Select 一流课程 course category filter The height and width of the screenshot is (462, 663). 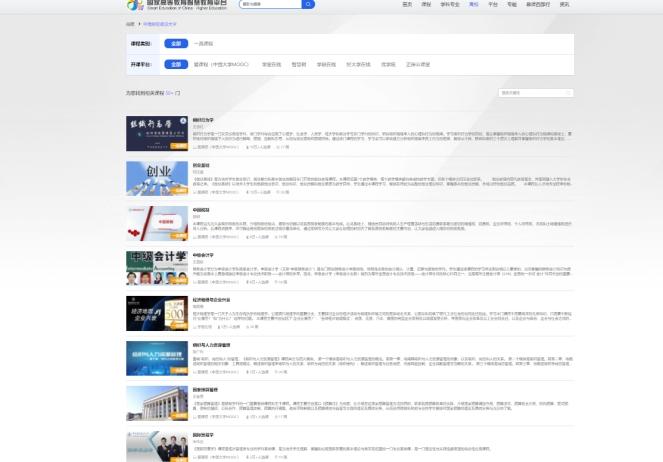coord(203,44)
